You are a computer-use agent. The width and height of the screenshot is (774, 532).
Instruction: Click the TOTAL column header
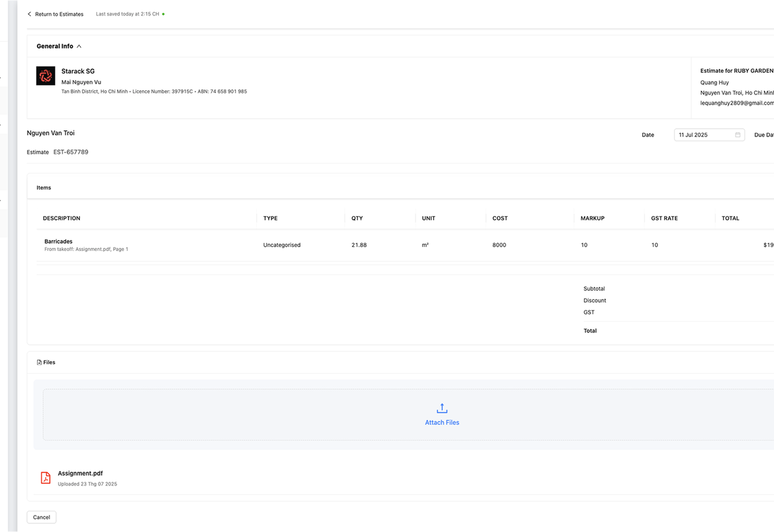click(x=730, y=218)
